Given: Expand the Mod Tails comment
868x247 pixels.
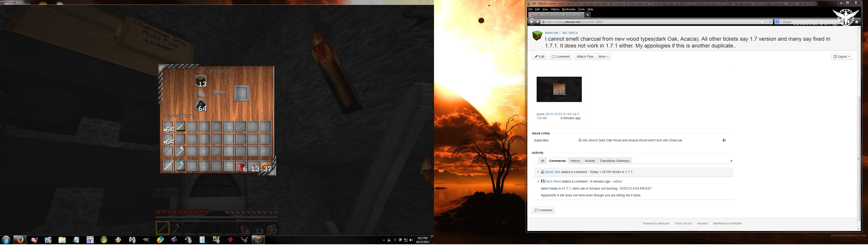Looking at the screenshot, I should click(x=538, y=172).
